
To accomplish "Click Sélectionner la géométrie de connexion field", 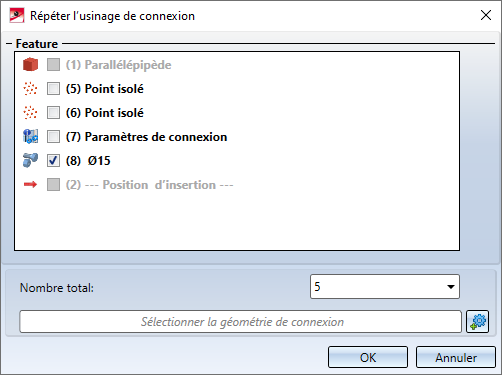I will (241, 322).
